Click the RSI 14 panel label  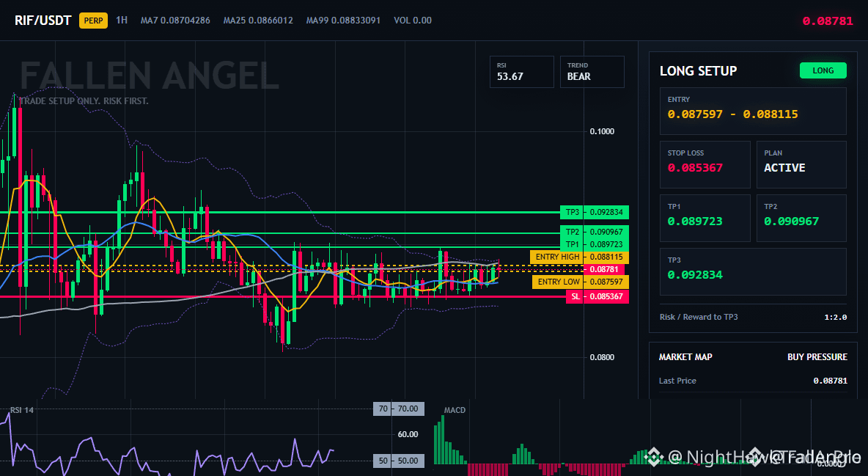click(x=22, y=410)
